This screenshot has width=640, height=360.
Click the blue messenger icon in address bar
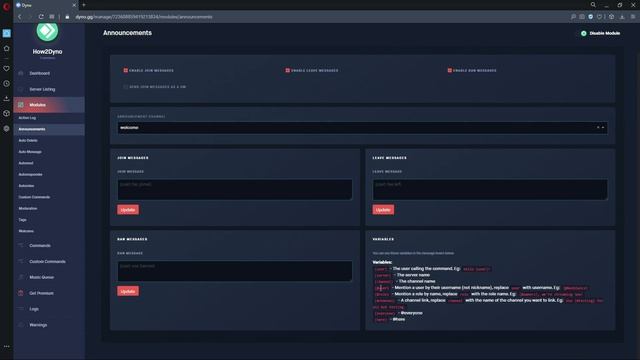click(591, 17)
